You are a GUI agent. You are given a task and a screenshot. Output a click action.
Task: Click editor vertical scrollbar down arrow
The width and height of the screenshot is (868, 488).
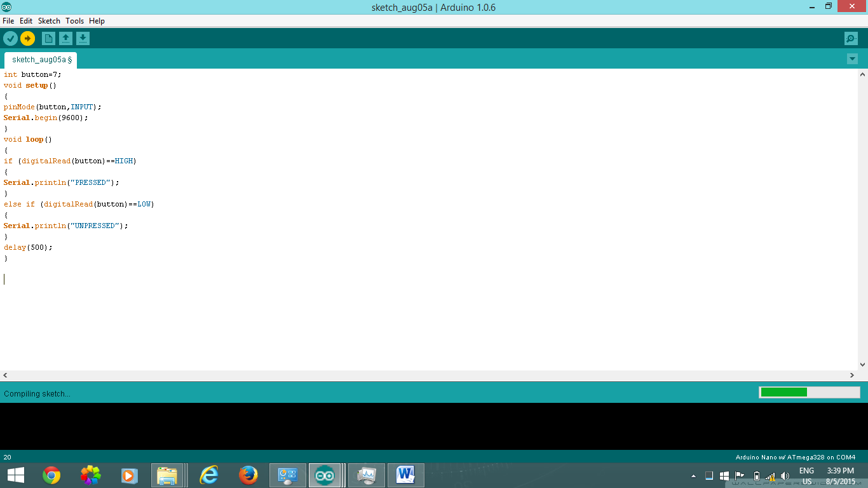click(x=863, y=365)
